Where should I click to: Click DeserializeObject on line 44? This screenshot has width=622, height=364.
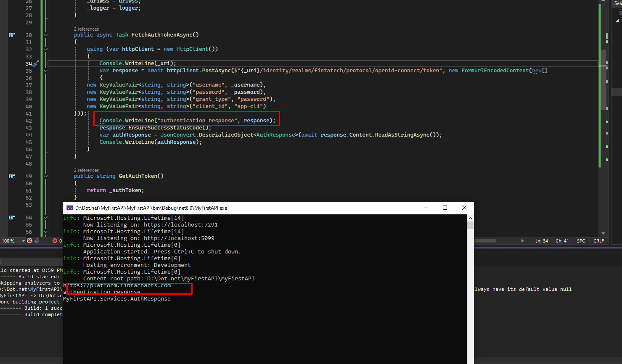coord(226,135)
